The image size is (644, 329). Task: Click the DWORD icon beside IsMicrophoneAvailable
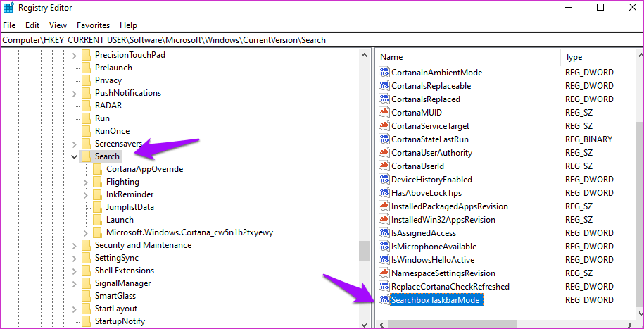point(384,247)
